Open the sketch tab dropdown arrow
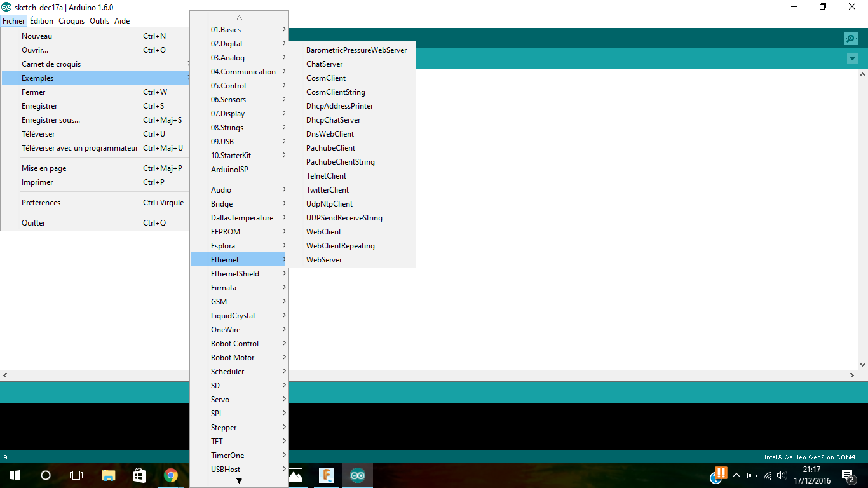 tap(852, 59)
